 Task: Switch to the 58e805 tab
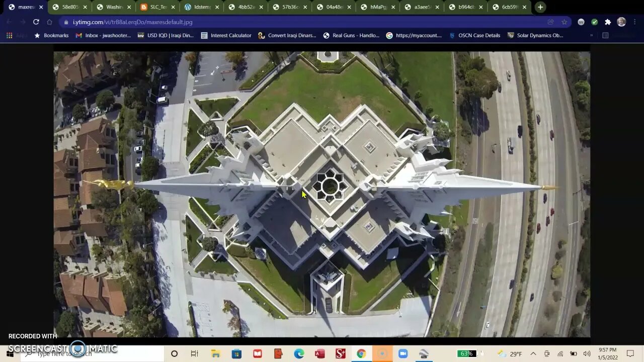(x=69, y=7)
